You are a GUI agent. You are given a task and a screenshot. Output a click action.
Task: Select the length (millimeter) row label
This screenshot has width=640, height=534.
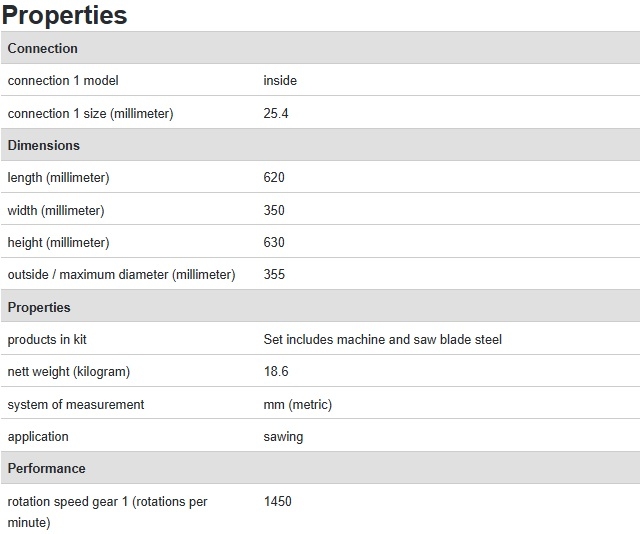click(58, 178)
